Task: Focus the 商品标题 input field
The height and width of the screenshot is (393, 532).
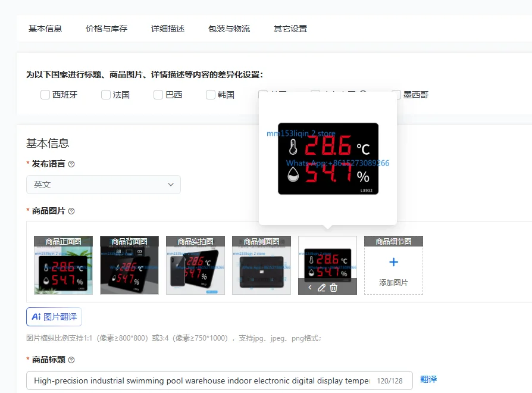Action: click(x=220, y=380)
